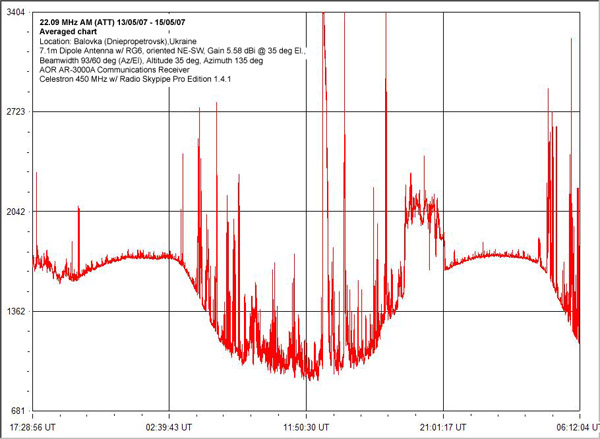
Task: Select the 21:01:17 UT time marker
Action: 443,425
